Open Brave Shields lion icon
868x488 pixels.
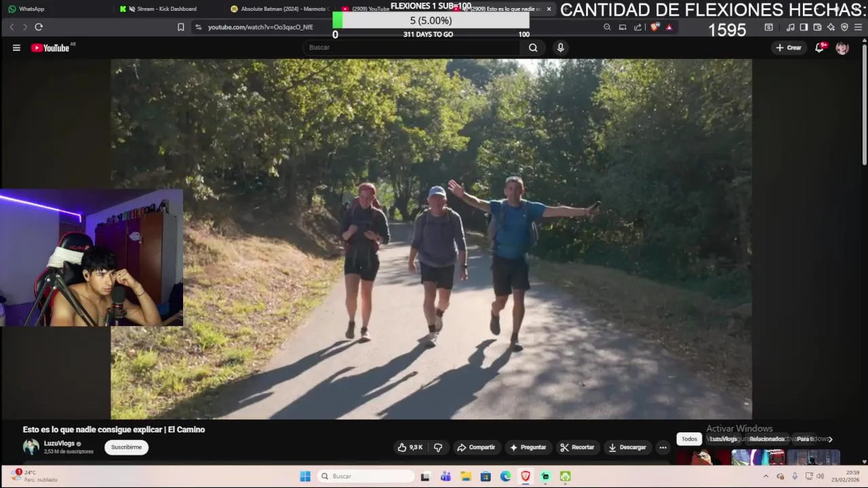coord(654,27)
